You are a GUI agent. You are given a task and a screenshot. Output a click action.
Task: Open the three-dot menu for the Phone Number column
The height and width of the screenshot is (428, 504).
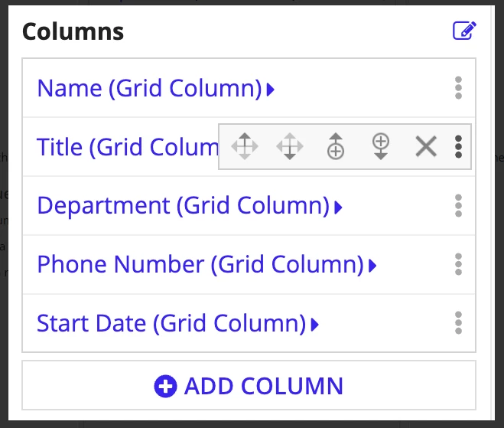click(x=459, y=264)
